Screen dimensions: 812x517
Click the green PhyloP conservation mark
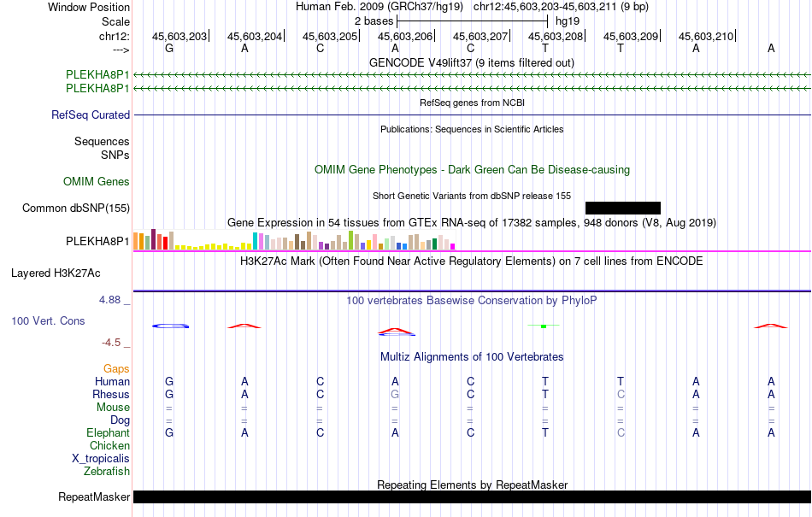544,326
